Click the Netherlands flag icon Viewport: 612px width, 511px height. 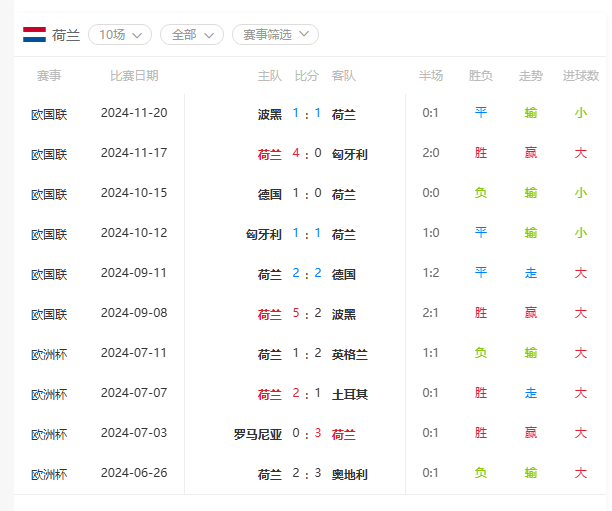[x=34, y=35]
